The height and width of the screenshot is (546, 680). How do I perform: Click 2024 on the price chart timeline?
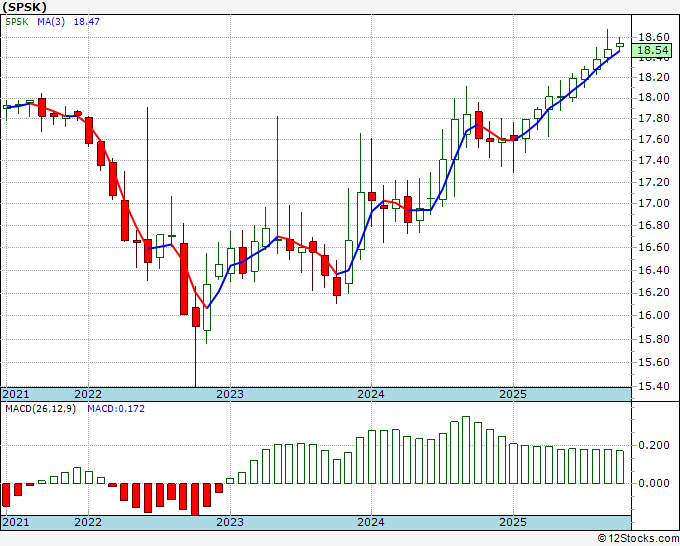tap(371, 394)
